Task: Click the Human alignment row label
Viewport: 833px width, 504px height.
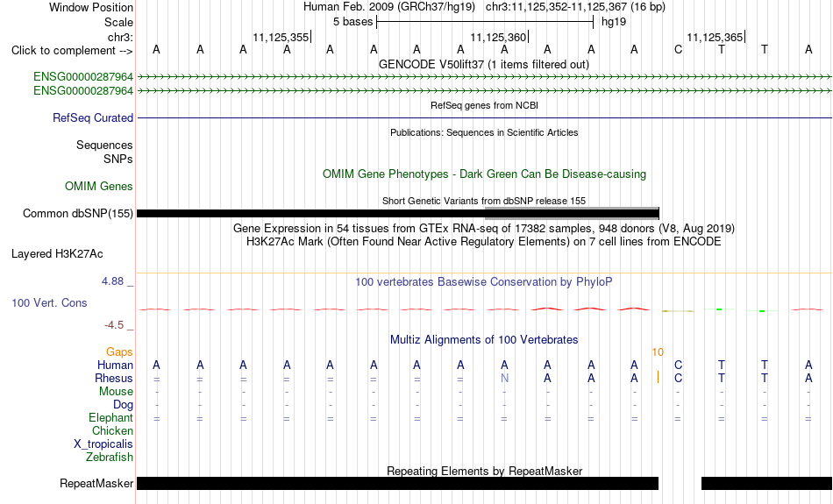Action: (x=115, y=365)
